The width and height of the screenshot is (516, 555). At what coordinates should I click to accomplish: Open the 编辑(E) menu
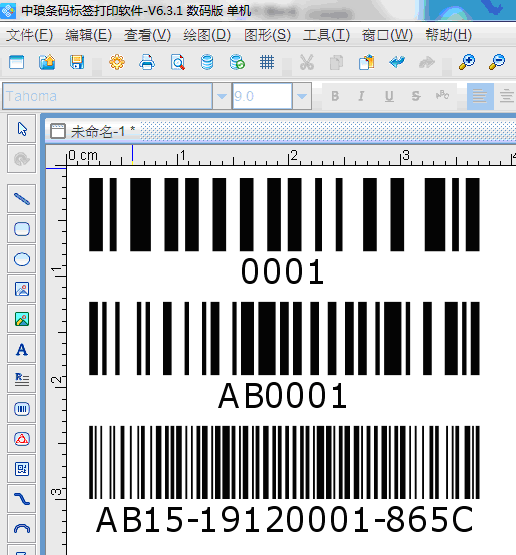click(88, 35)
